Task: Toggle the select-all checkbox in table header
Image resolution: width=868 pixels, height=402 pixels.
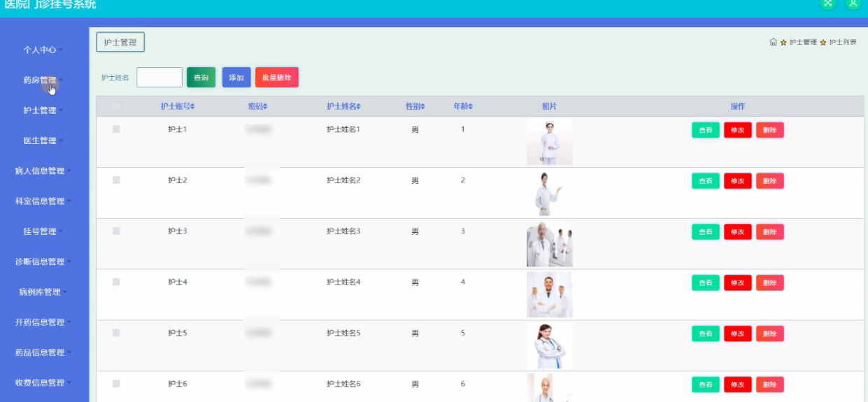Action: pyautogui.click(x=116, y=106)
